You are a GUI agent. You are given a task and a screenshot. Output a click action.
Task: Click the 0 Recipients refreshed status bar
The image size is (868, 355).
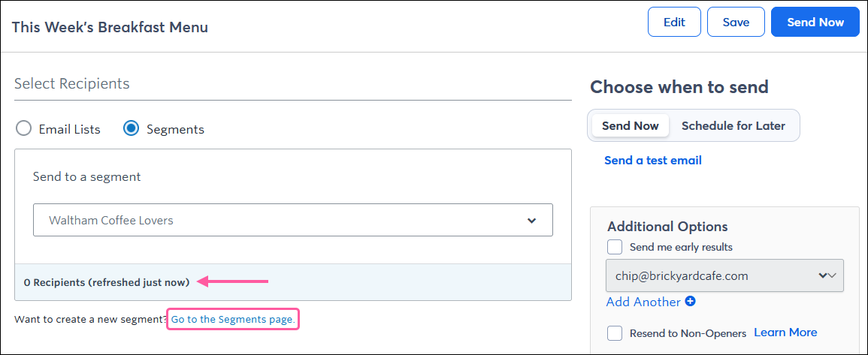(x=293, y=282)
